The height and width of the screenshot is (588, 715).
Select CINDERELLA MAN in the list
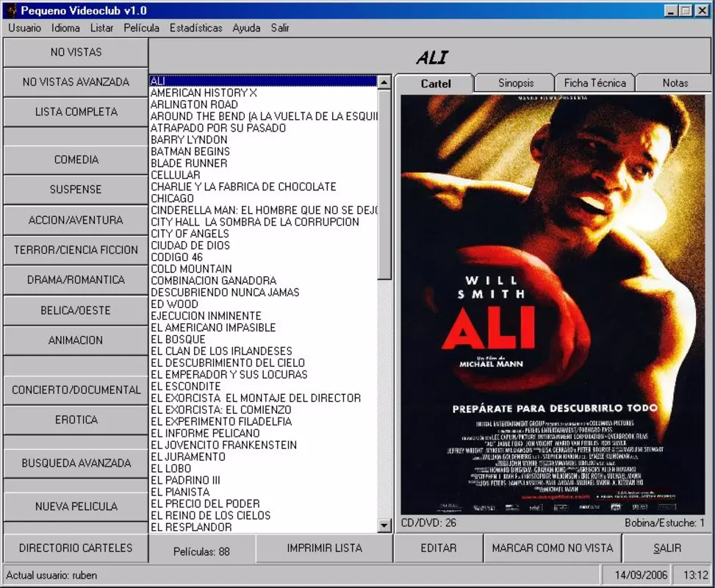click(x=263, y=210)
